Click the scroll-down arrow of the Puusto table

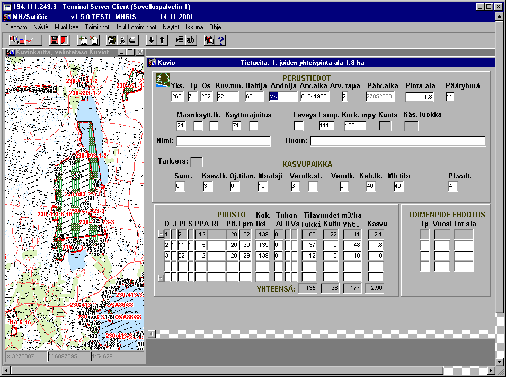point(160,278)
